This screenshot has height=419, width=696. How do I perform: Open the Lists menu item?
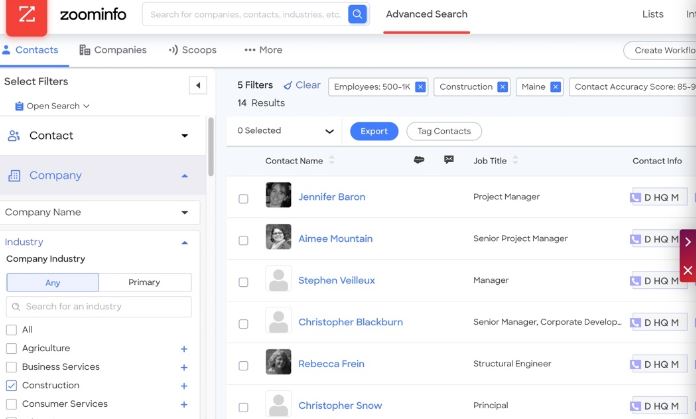[x=652, y=14]
